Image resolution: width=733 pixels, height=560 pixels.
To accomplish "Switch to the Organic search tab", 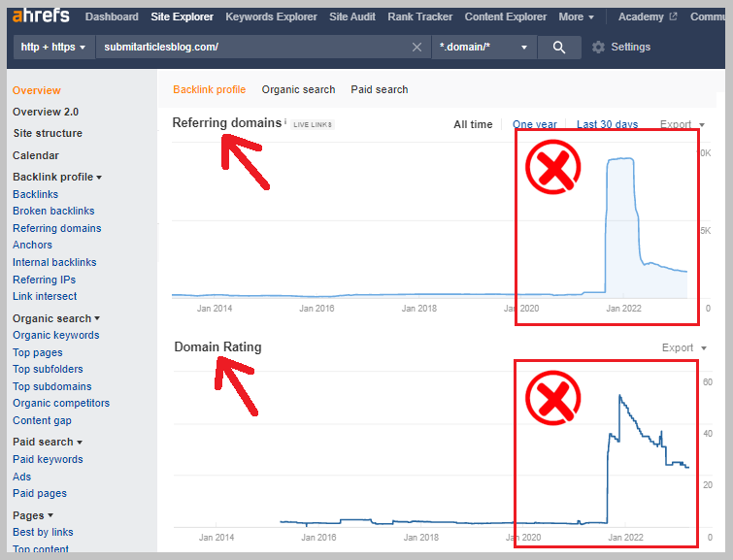I will pyautogui.click(x=298, y=89).
